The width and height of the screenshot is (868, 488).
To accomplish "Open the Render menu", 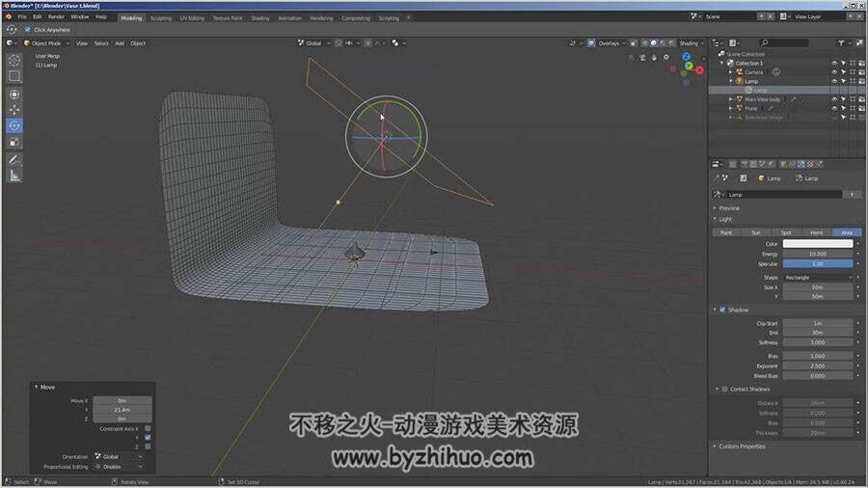I will 56,16.
